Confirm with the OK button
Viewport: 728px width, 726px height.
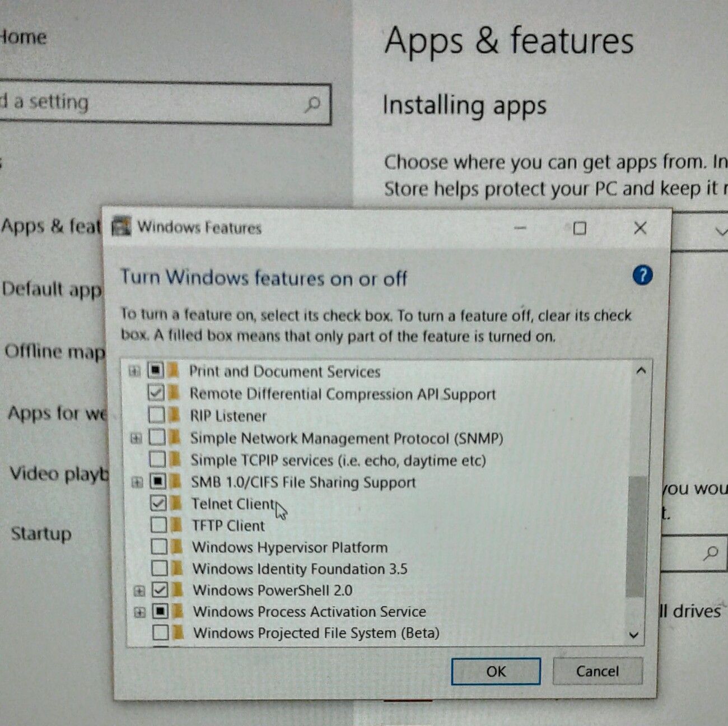point(496,671)
